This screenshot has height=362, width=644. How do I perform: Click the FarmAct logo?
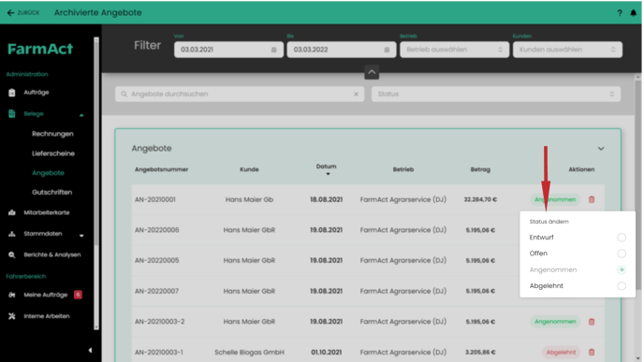40,49
